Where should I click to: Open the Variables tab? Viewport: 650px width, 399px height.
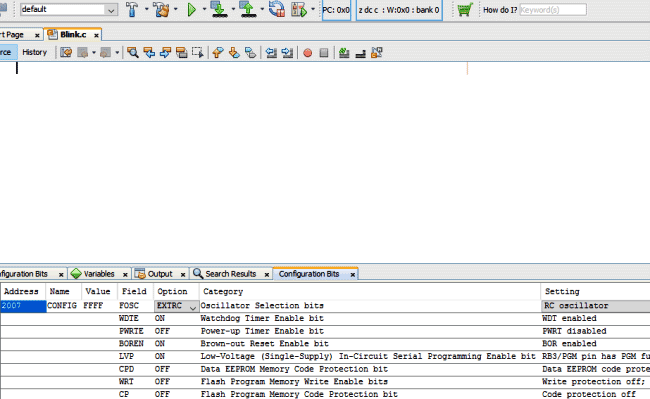[99, 274]
